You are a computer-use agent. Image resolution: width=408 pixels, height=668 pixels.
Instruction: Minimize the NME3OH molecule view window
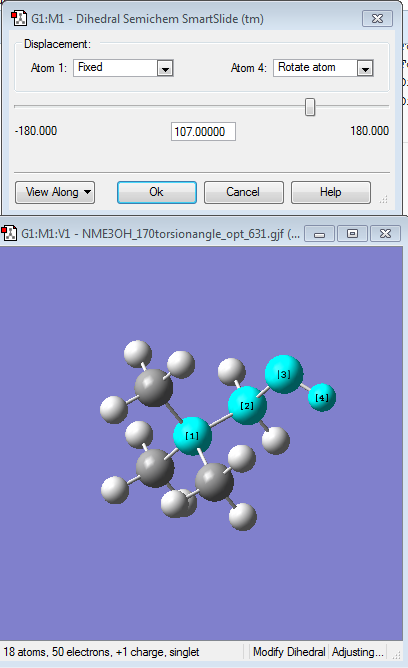(x=319, y=234)
